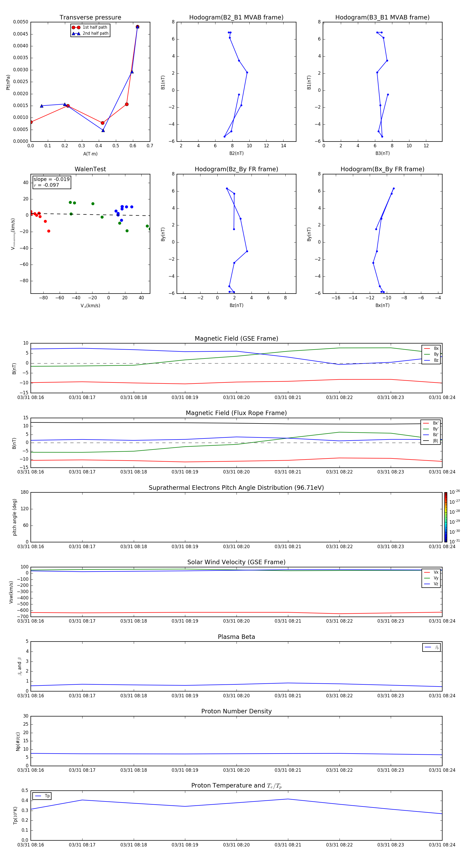Click the 'Hodogram(Bz_By FR frame)' title

tap(236, 169)
